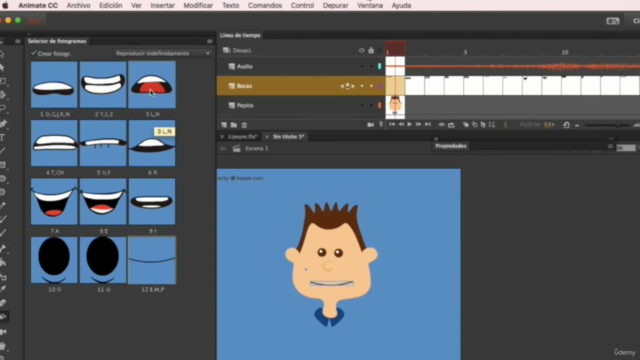Toggle show/hide all layers eye icon
Viewport: 640px width, 360px height.
point(362,51)
